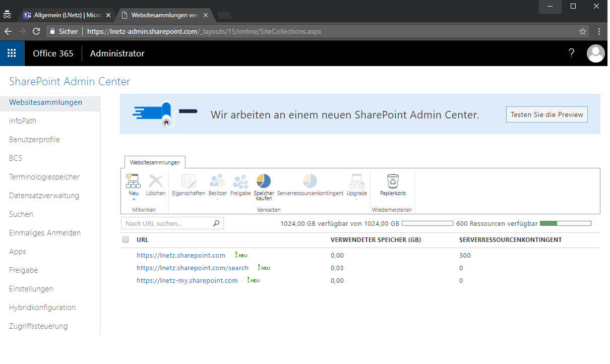Select the Websitesammlungen ribbon tab
This screenshot has height=364, width=610.
(x=155, y=162)
